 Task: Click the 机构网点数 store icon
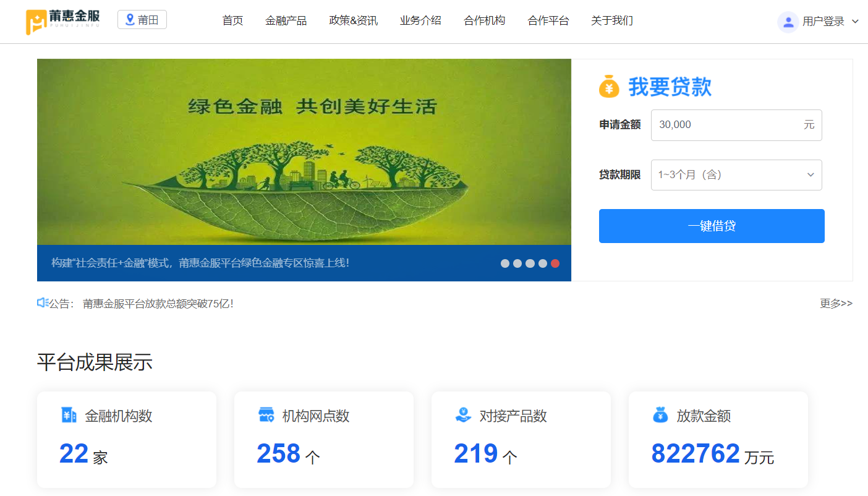click(266, 415)
